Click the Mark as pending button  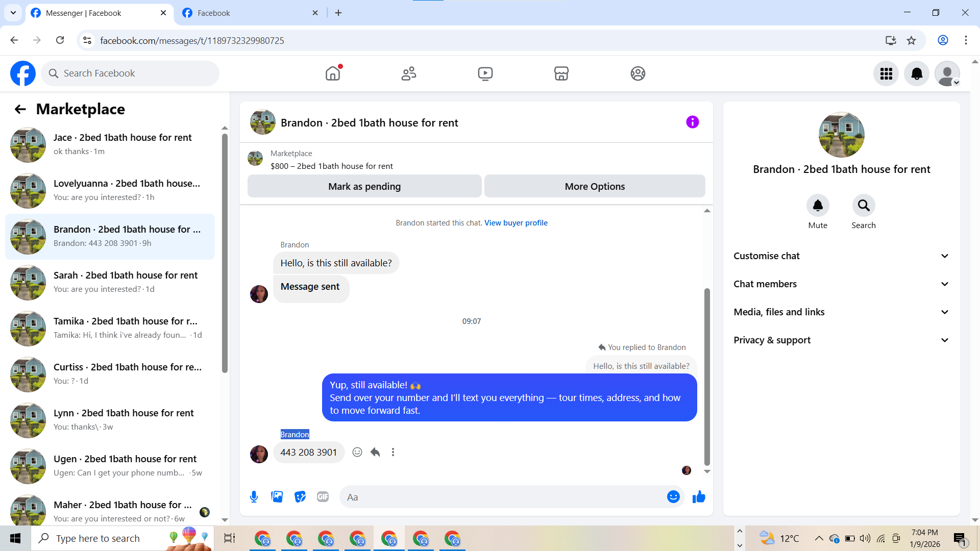point(364,186)
